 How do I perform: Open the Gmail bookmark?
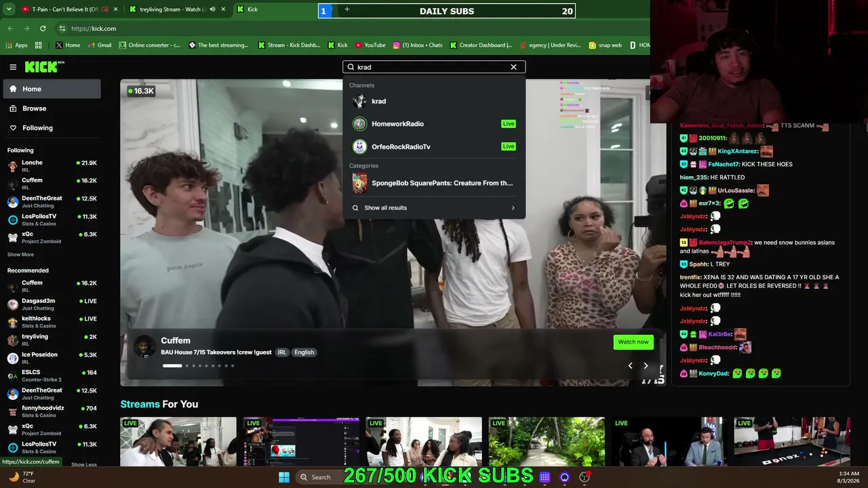pos(100,45)
